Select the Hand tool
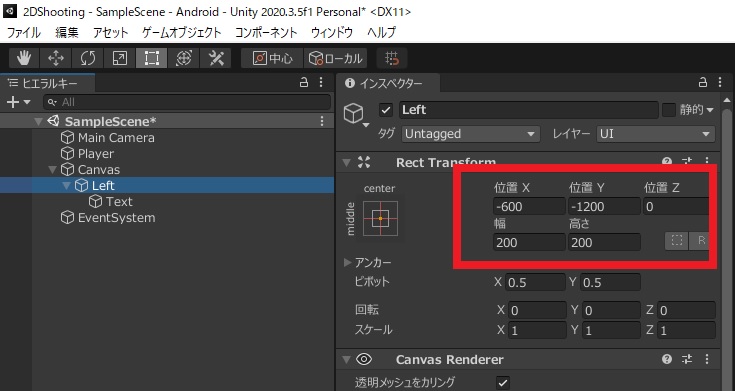Viewport: 735px width, 391px height. coord(24,58)
